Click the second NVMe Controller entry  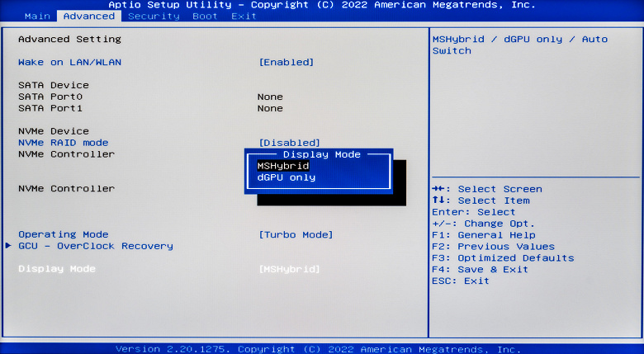pyautogui.click(x=67, y=189)
